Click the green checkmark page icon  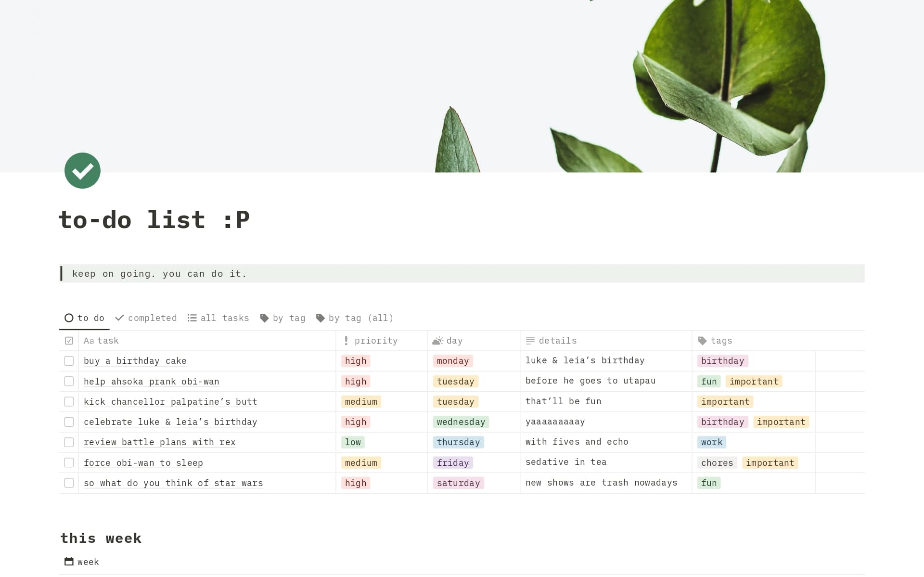pos(82,170)
